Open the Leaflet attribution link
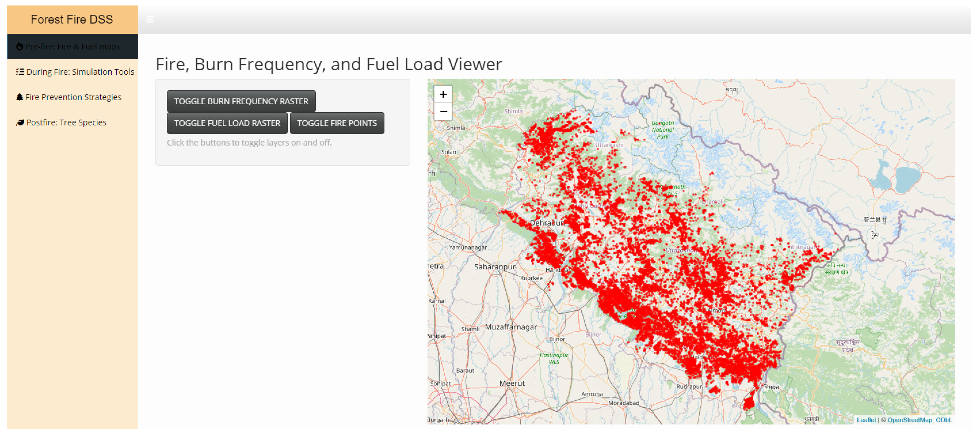This screenshot has width=980, height=436. (866, 420)
